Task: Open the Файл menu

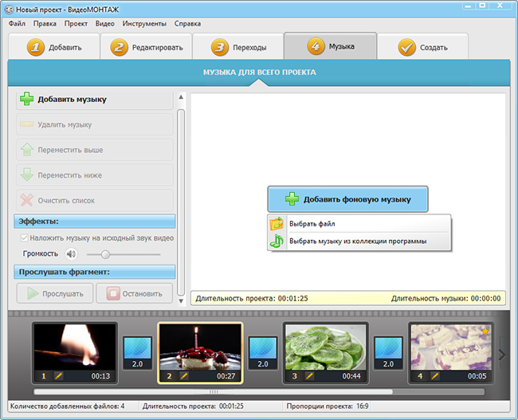Action: pos(17,23)
